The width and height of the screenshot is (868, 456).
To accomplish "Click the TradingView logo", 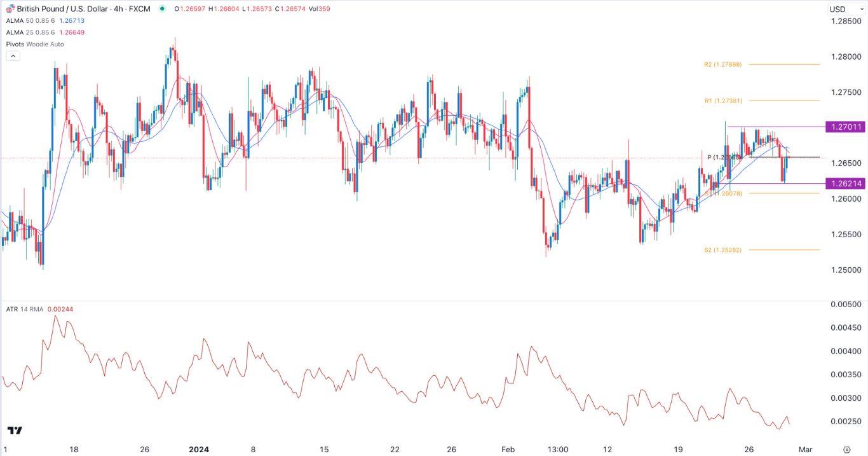I will pyautogui.click(x=14, y=431).
